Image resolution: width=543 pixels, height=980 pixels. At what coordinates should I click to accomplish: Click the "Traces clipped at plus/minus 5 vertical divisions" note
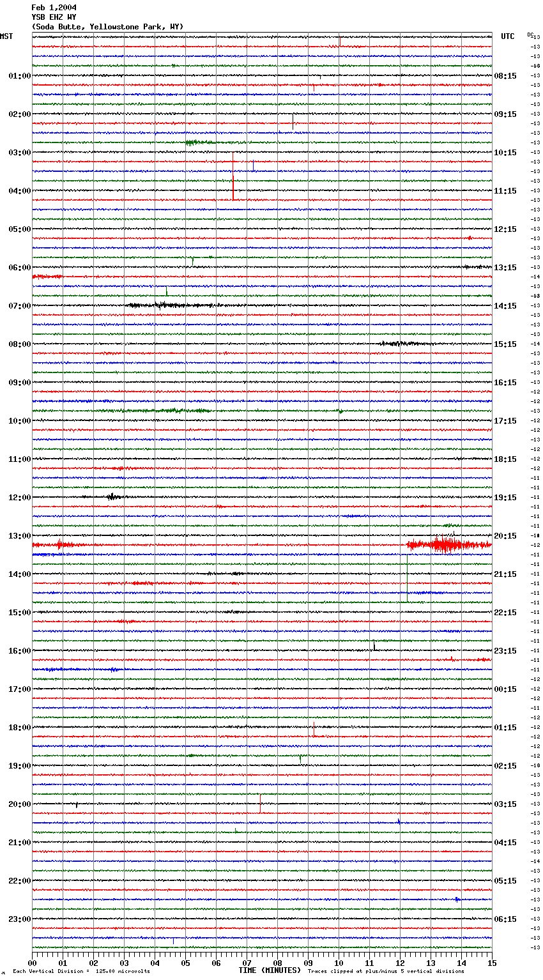click(x=386, y=972)
